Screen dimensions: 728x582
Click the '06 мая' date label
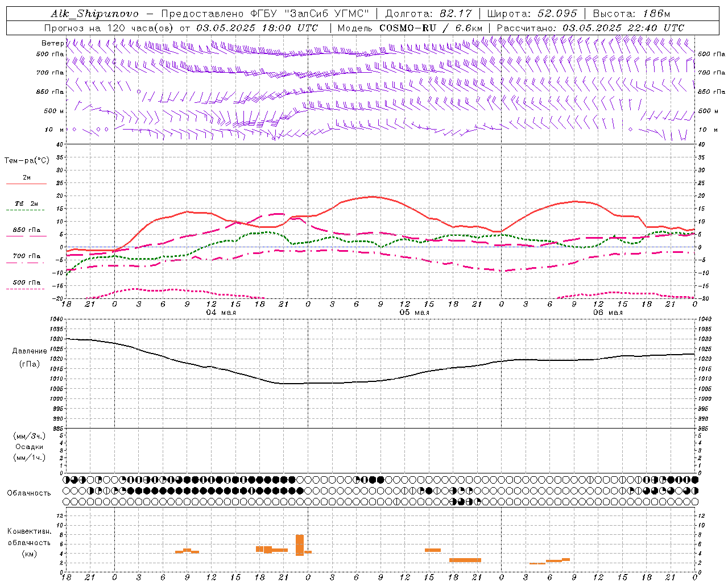607,313
